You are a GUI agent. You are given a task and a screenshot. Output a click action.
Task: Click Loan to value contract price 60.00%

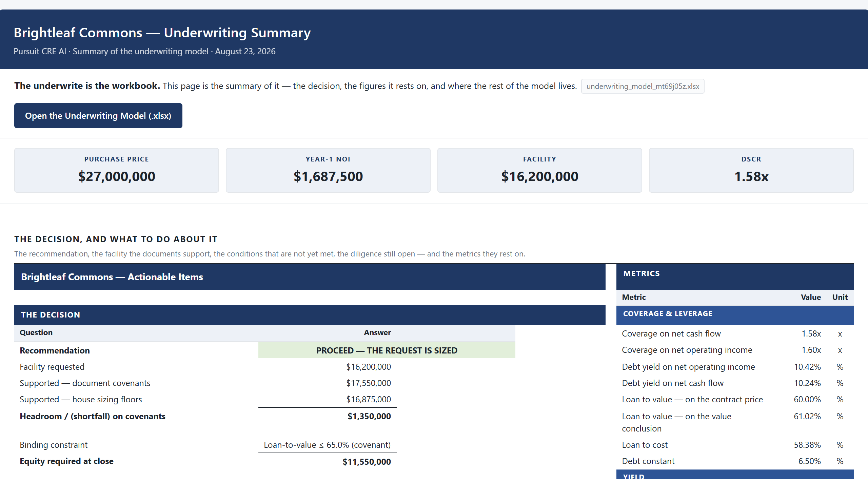(807, 399)
